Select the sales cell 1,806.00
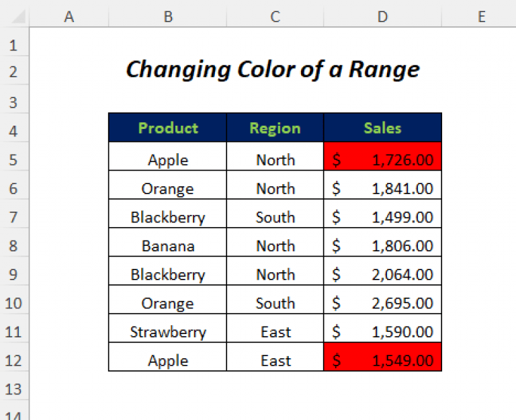 coord(382,243)
